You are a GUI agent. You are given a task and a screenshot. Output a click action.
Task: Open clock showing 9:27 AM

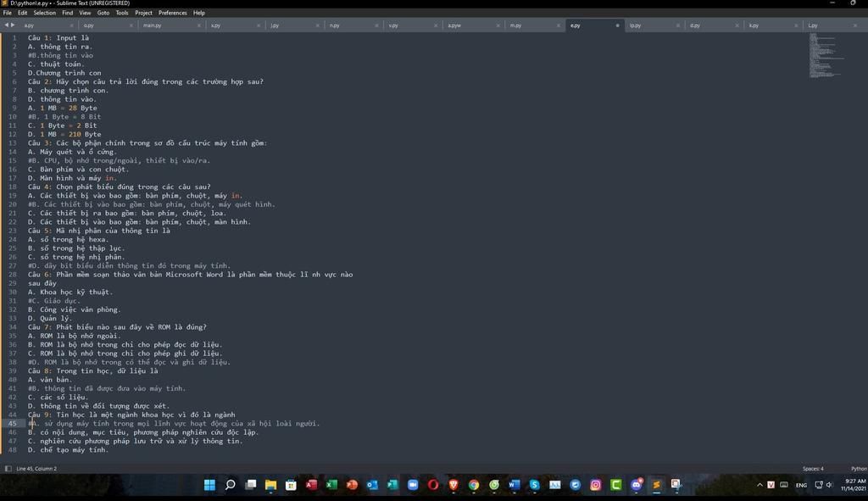(x=853, y=485)
